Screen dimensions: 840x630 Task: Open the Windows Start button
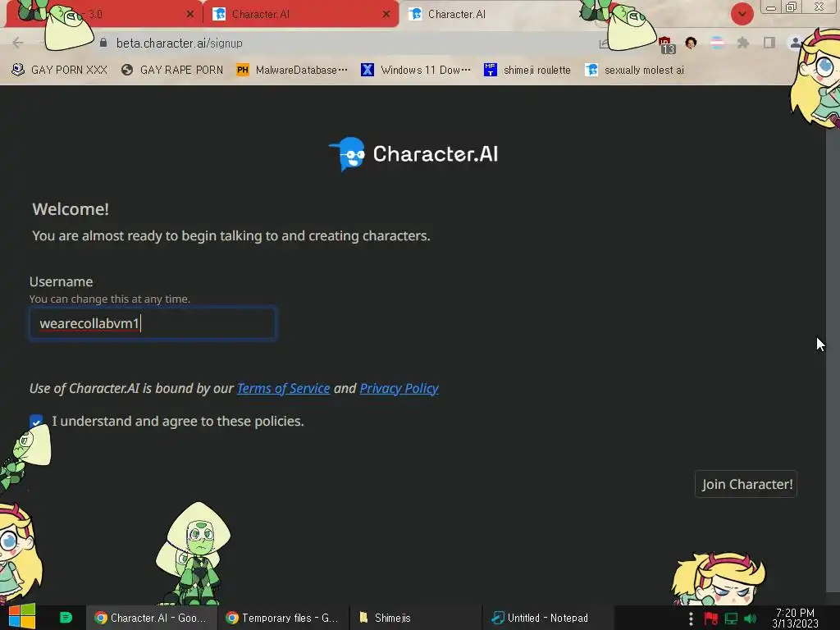pyautogui.click(x=22, y=617)
